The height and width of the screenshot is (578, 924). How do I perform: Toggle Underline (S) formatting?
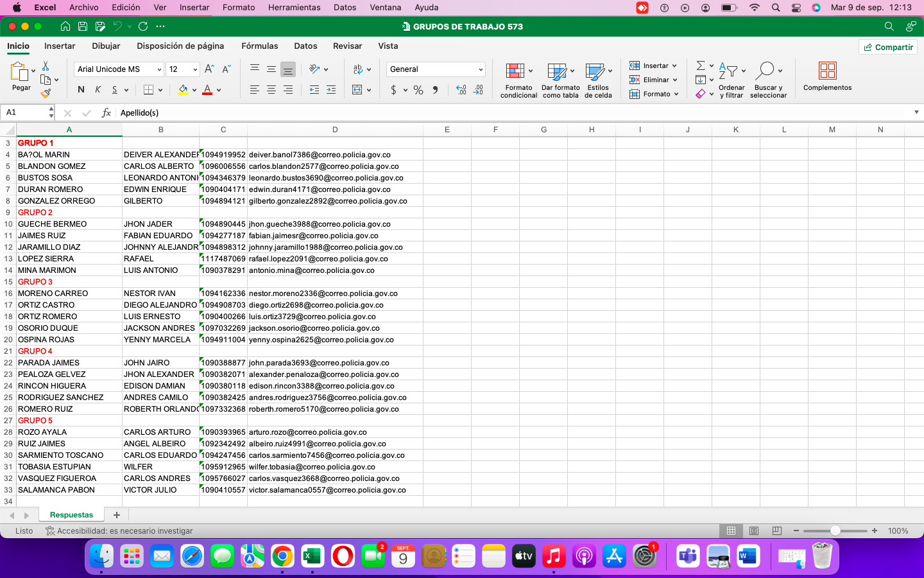pos(114,90)
